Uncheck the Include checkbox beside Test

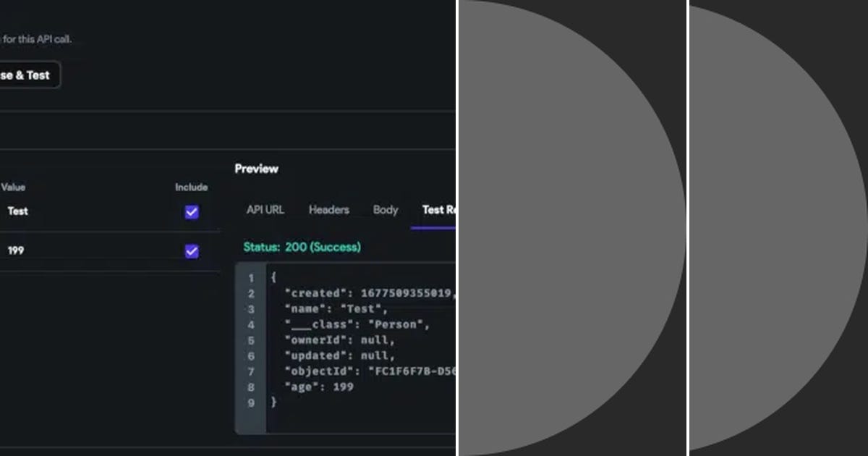[190, 211]
